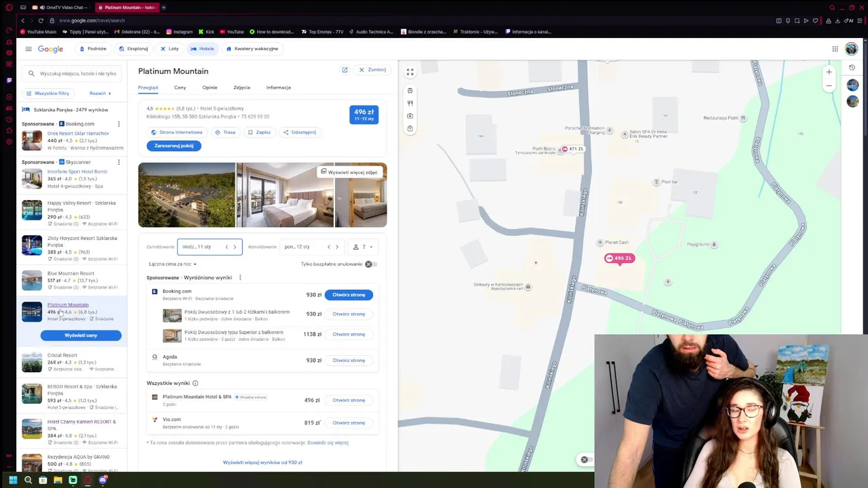The image size is (868, 488).
Task: Share hotel with Udostępnij button
Action: coord(300,132)
